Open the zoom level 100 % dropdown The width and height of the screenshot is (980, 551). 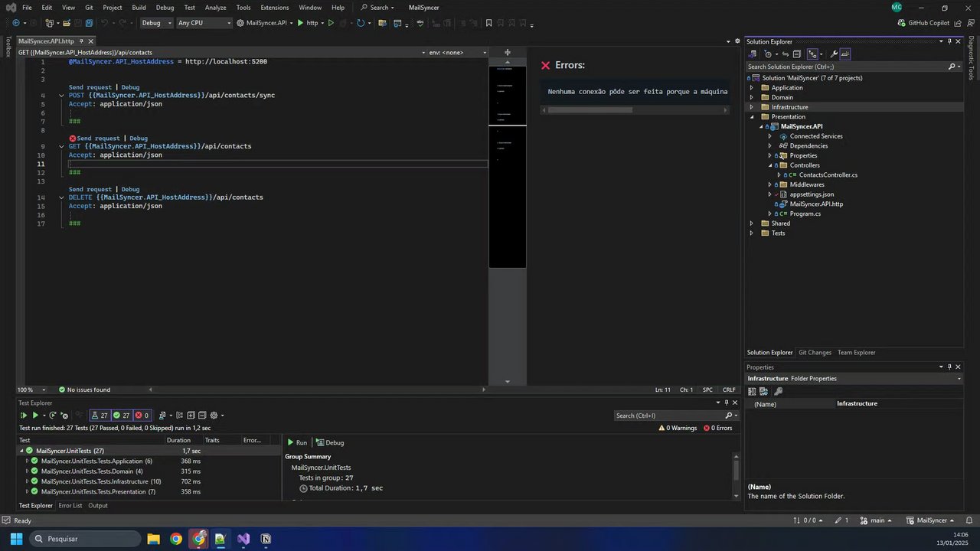[x=31, y=390]
